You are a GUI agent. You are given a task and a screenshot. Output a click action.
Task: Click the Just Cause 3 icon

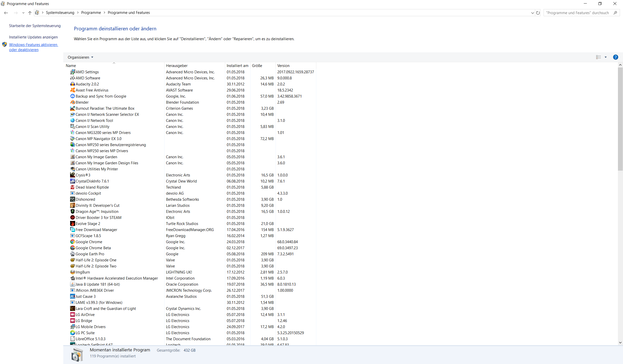click(x=72, y=296)
